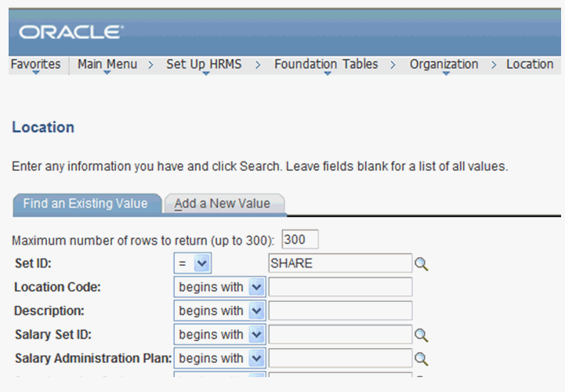
Task: Open Salary Administration Plan operator dropdown
Action: 219,358
